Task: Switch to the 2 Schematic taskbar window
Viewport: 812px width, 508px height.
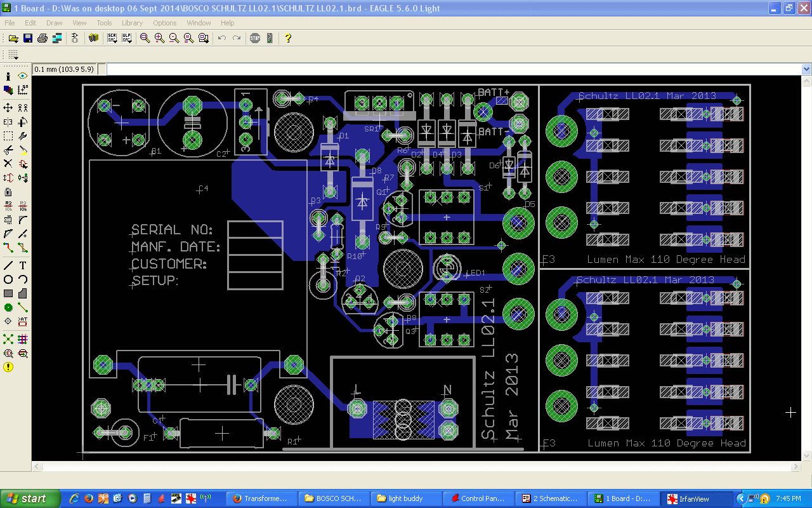Action: [551, 498]
